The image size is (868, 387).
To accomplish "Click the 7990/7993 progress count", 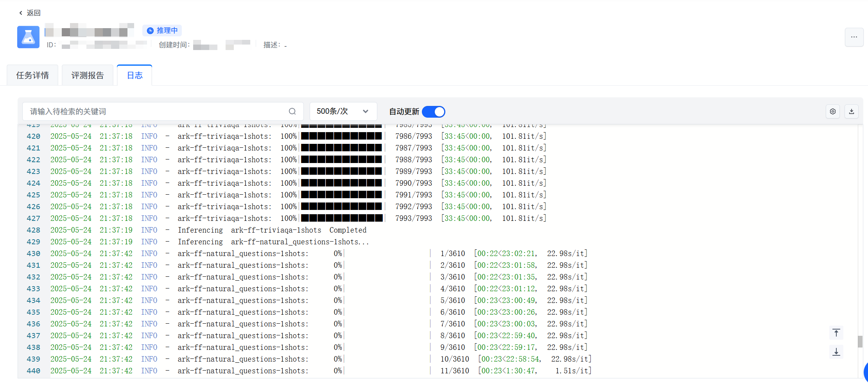I will coord(414,183).
